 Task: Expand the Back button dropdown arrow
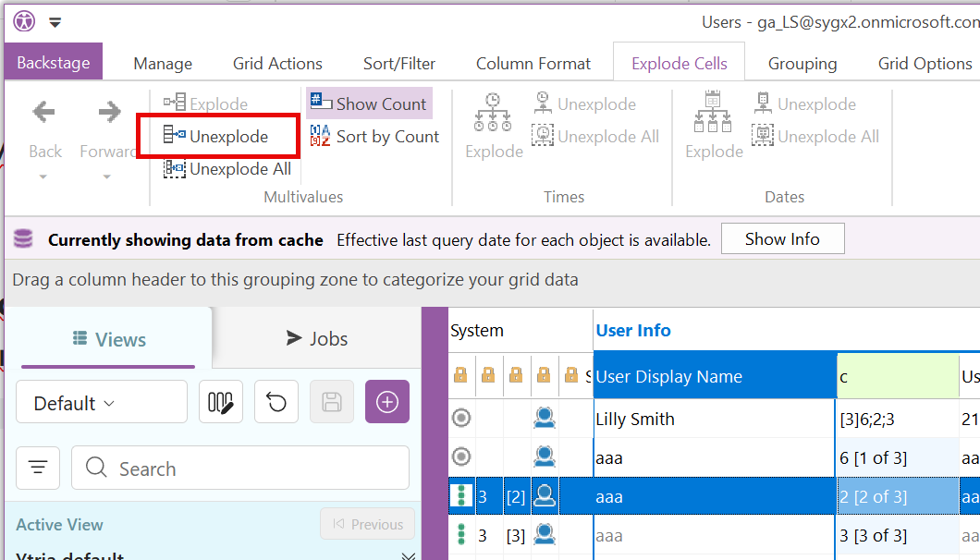44,177
